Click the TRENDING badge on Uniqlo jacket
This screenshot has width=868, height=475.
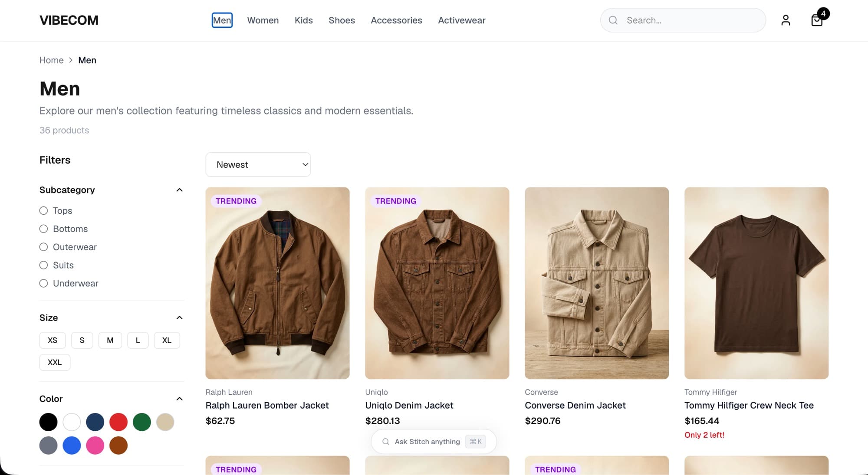[396, 201]
